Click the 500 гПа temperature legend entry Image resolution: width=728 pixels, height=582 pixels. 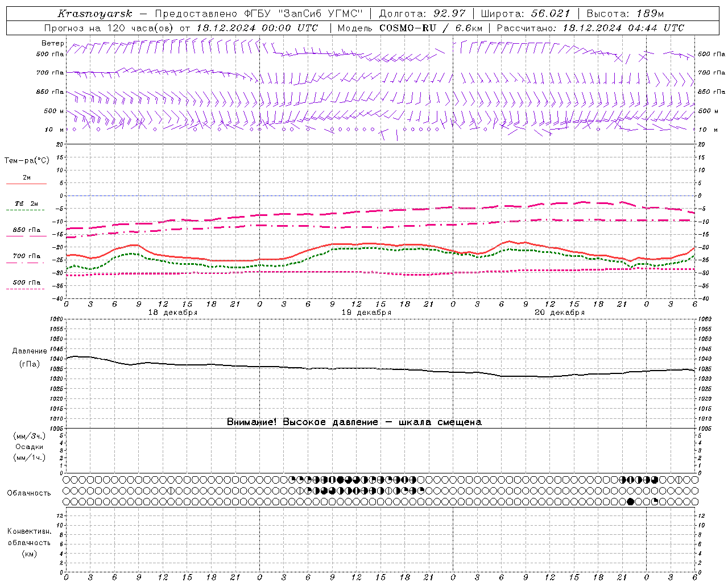(27, 282)
